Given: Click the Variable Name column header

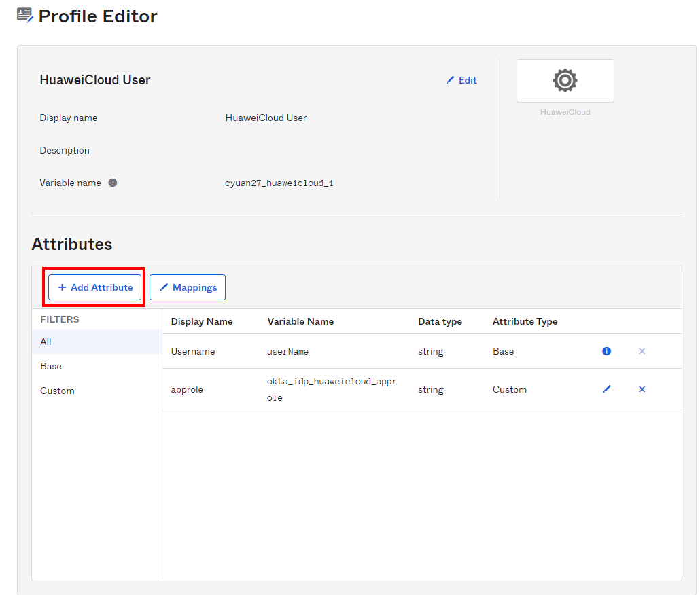Looking at the screenshot, I should pyautogui.click(x=300, y=321).
